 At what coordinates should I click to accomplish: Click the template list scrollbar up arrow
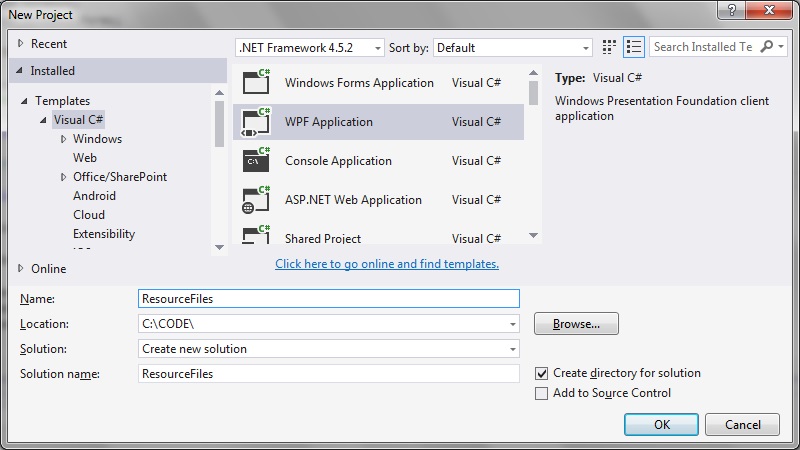533,73
